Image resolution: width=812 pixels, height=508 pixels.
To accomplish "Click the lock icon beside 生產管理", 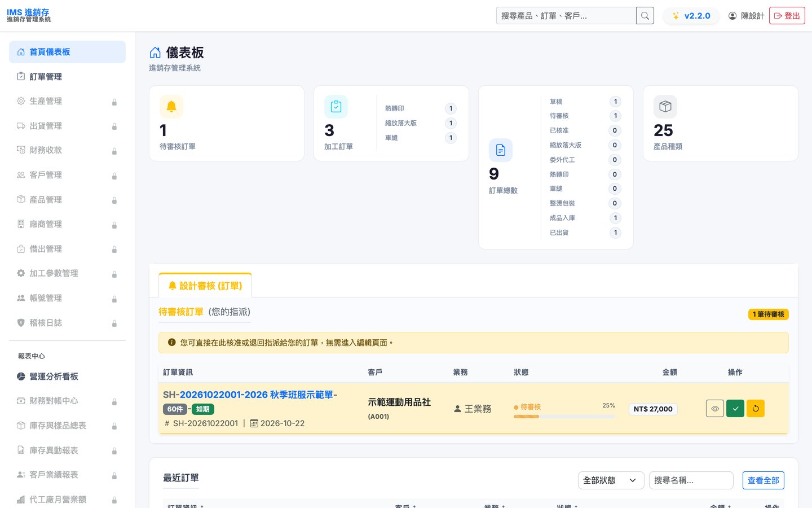I will tap(114, 102).
